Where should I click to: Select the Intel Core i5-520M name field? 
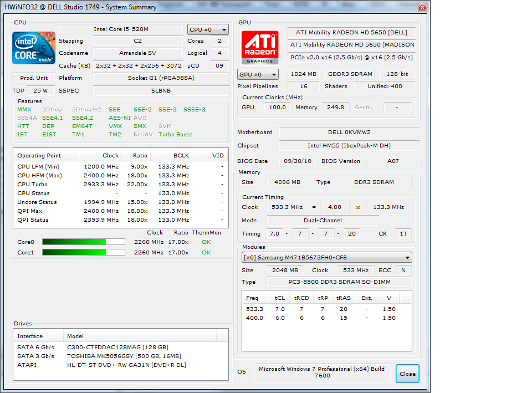tap(121, 29)
